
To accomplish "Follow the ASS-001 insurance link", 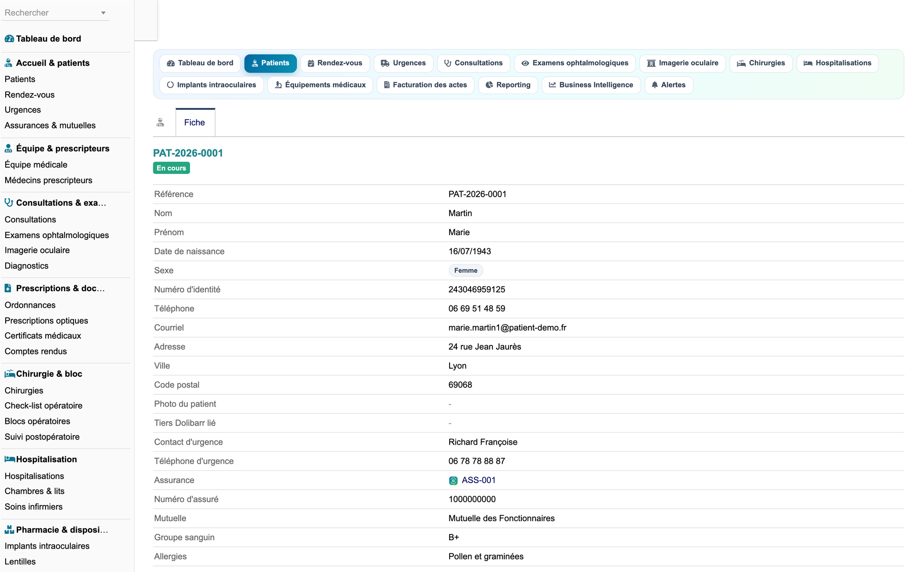I will coord(479,480).
